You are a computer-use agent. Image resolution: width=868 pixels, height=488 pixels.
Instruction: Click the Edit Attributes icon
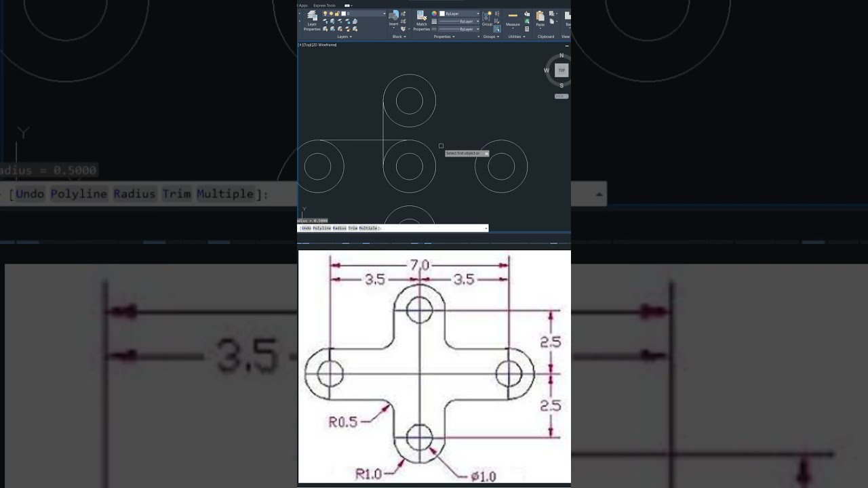tap(403, 28)
